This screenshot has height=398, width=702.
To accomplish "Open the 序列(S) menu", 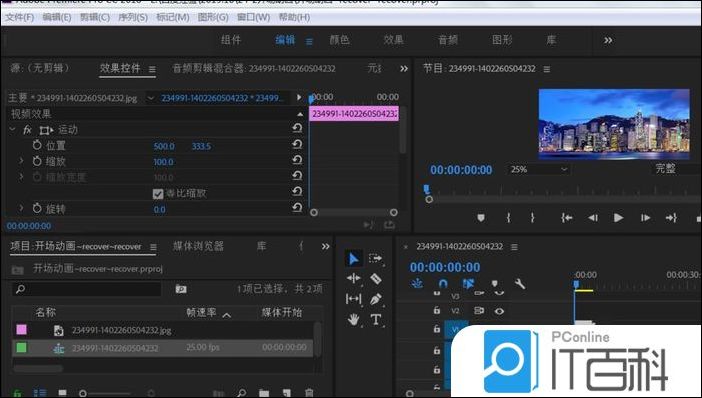I will [133, 17].
